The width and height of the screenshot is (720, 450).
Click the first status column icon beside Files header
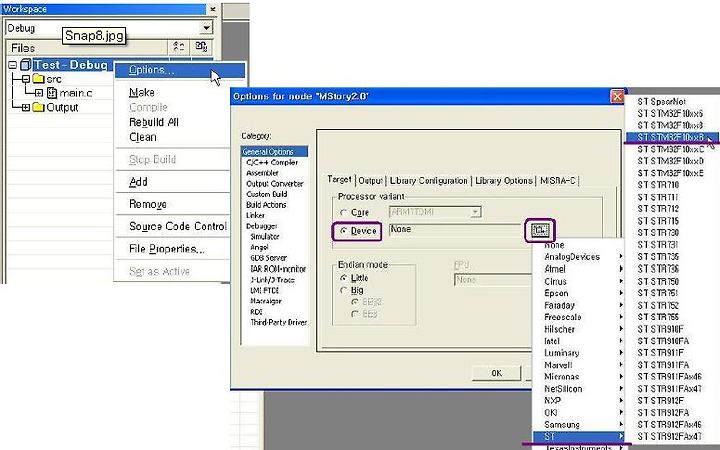(179, 47)
